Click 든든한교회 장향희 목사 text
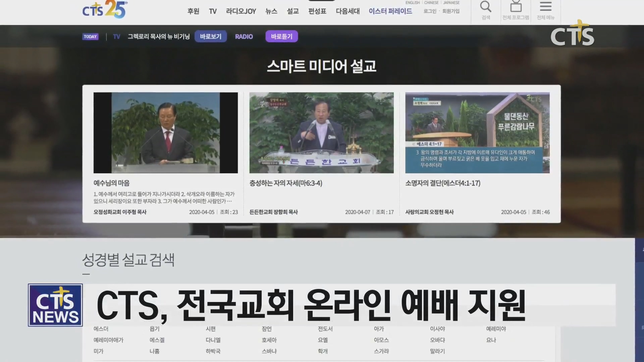 (x=274, y=212)
